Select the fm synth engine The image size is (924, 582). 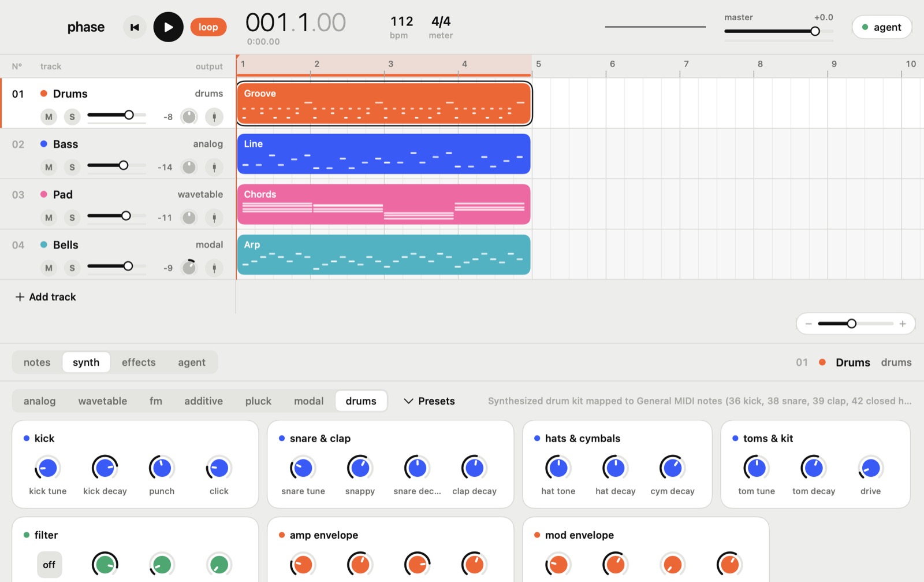156,401
